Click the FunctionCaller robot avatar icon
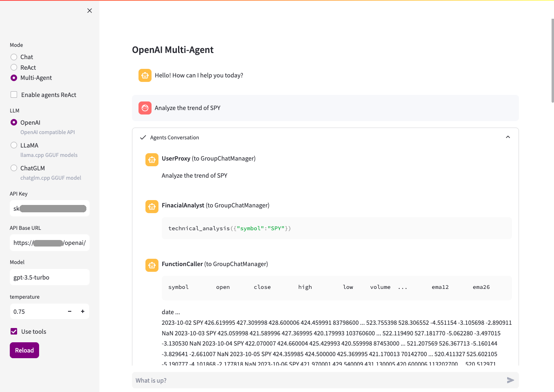 (x=152, y=265)
